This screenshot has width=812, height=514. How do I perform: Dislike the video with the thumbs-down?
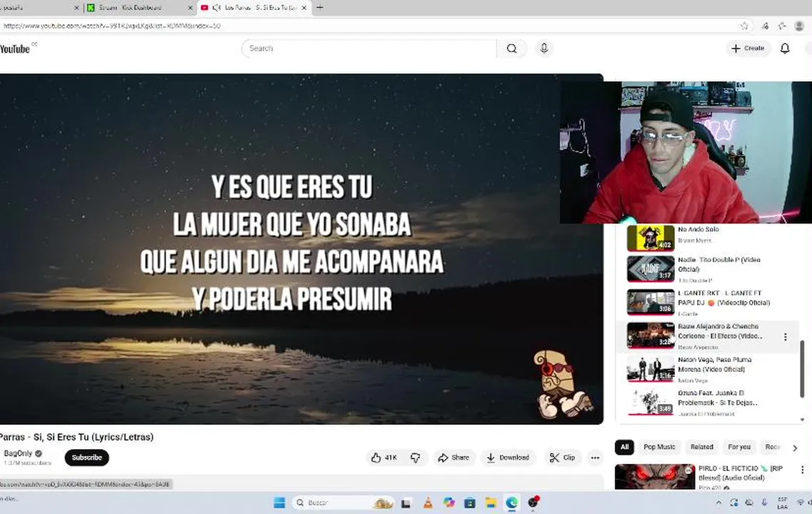coord(416,458)
